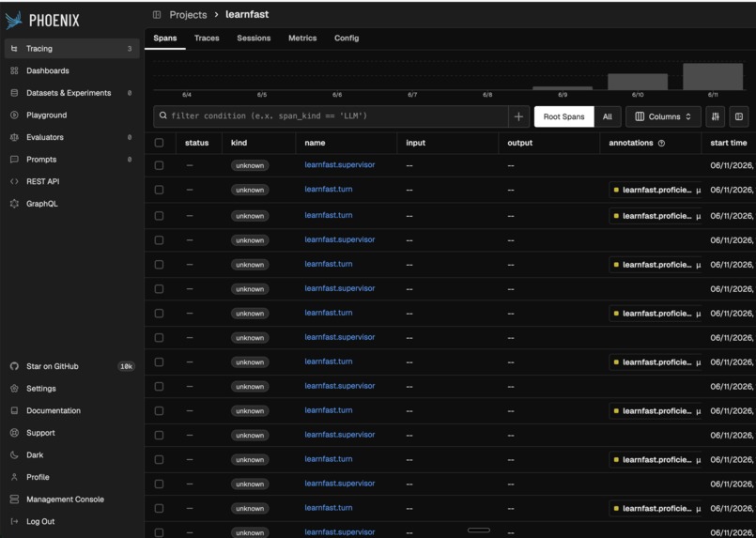
Task: Click the Management Console icon
Action: (14, 500)
